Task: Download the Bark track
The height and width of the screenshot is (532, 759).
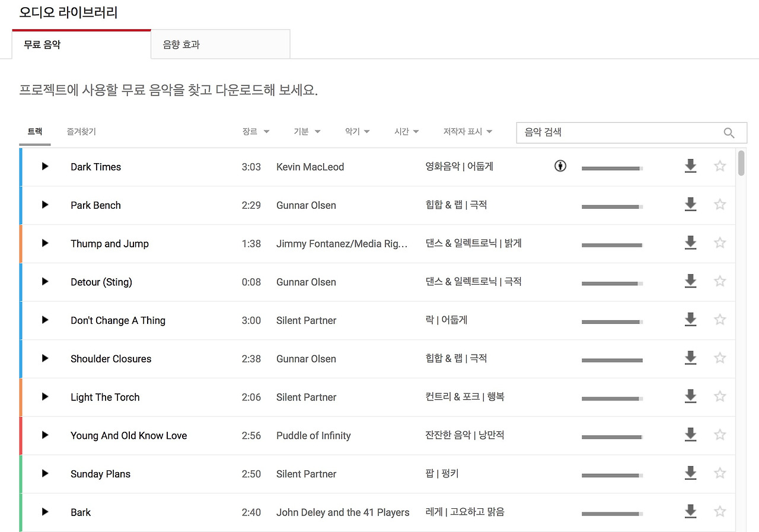Action: [x=690, y=511]
